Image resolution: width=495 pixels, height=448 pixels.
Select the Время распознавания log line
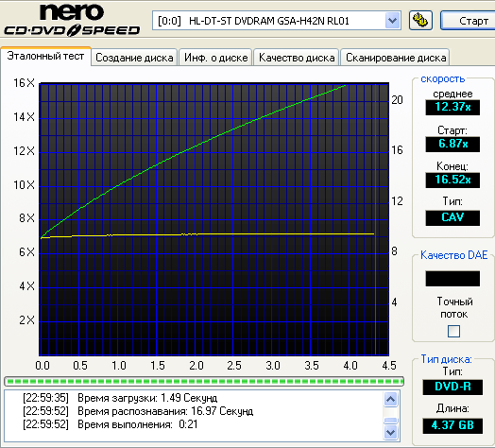point(138,411)
